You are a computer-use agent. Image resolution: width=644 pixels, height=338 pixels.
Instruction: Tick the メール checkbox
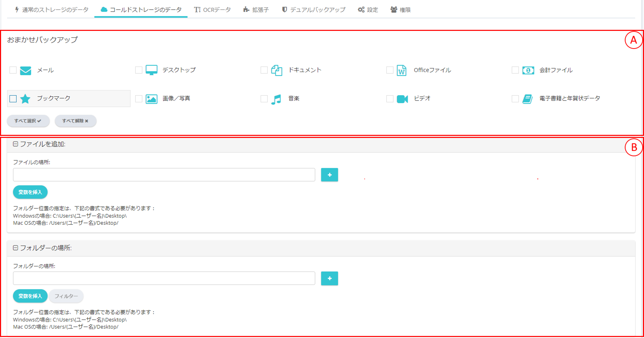(13, 70)
